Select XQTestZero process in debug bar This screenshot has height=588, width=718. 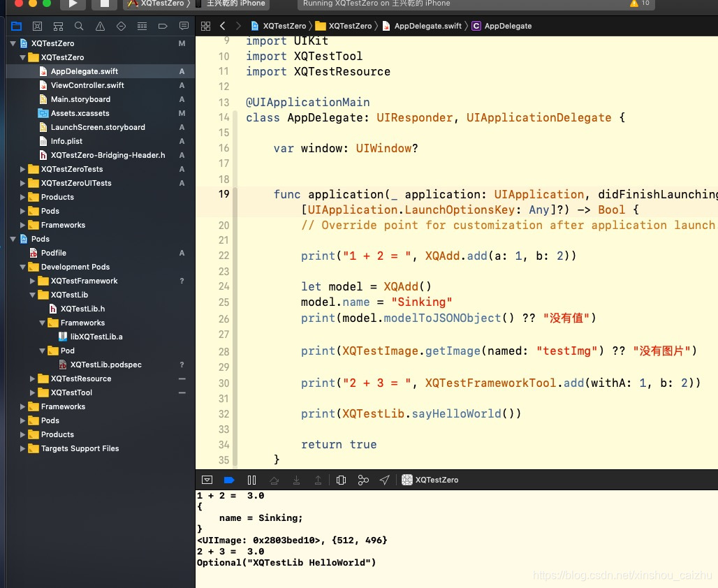(x=430, y=480)
